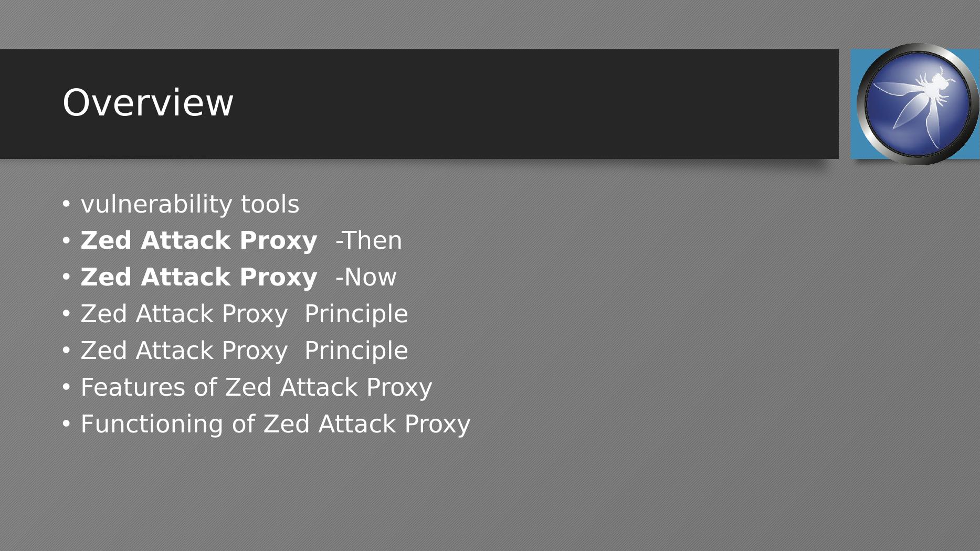Screen dimensions: 980x551
Task: Click bold "Zed Attack Proxy" before "-Now"
Action: tap(198, 278)
